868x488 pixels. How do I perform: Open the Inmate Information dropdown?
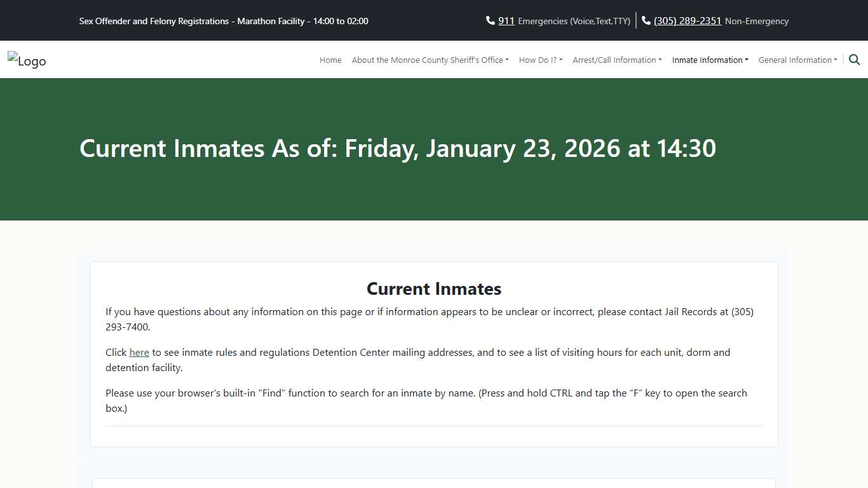click(x=710, y=60)
